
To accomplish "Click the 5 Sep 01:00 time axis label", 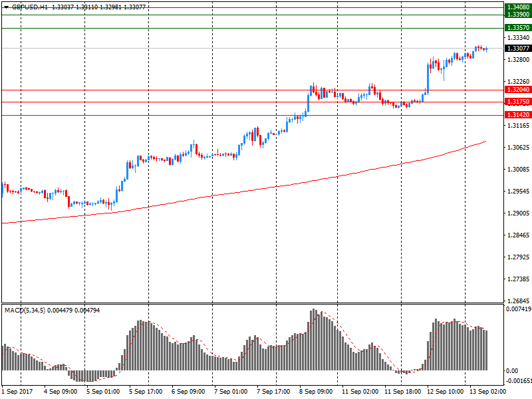I will (103, 392).
